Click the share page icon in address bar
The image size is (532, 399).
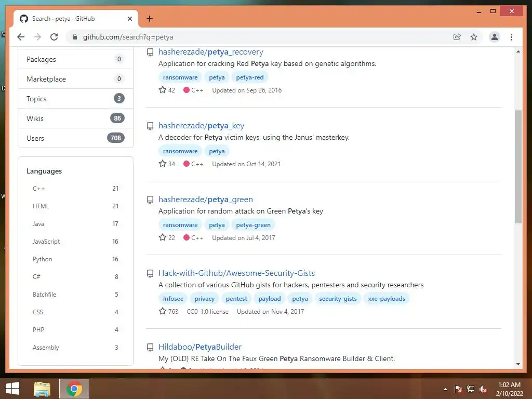click(x=457, y=37)
